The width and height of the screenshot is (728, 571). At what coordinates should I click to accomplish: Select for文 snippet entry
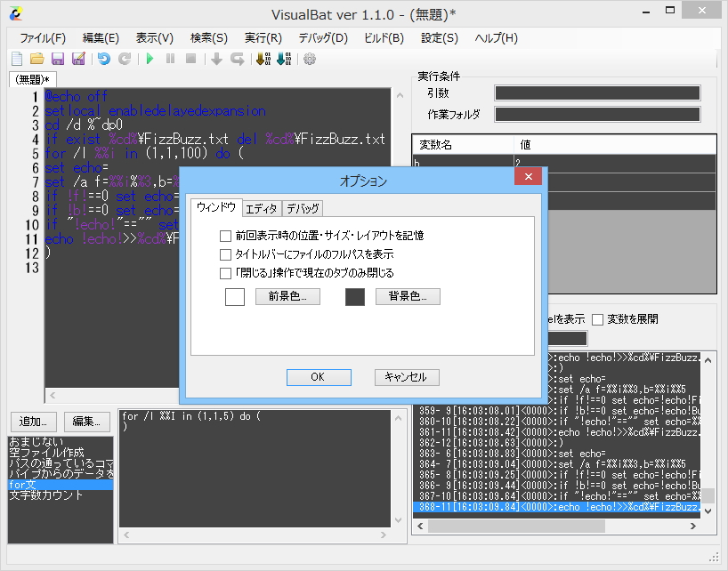(61, 485)
